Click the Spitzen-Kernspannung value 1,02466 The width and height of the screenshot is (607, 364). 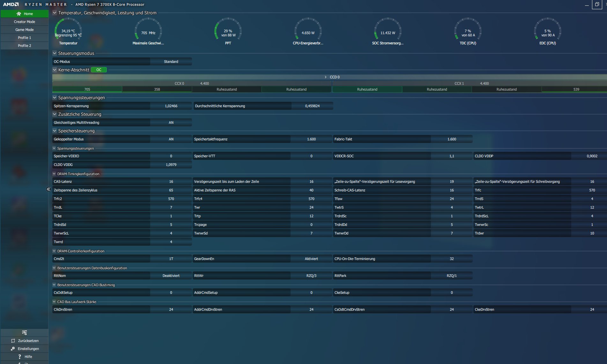point(171,106)
